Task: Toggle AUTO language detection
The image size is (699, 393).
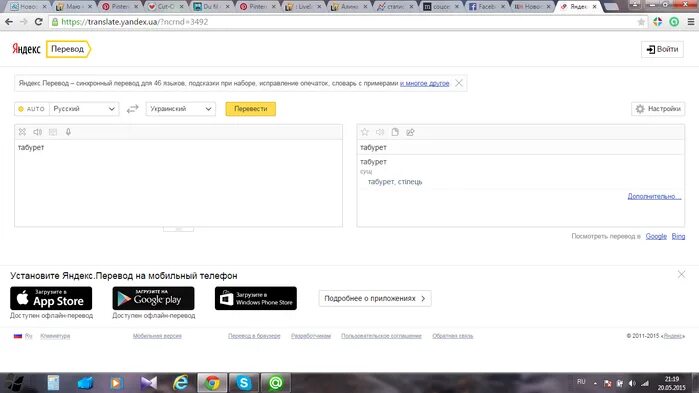Action: pos(32,109)
